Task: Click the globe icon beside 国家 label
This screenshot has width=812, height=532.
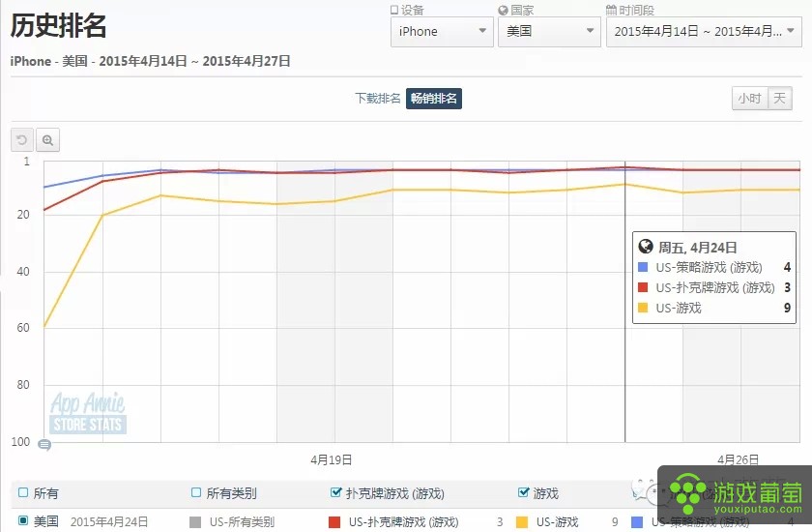Action: (503, 10)
